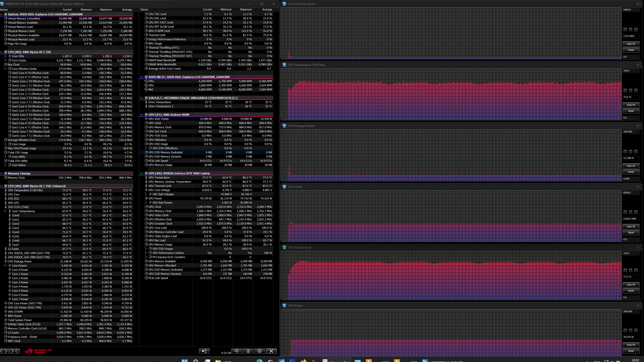Click the Windows Start icon in taskbar
The height and width of the screenshot is (362, 644).
pyautogui.click(x=184, y=361)
